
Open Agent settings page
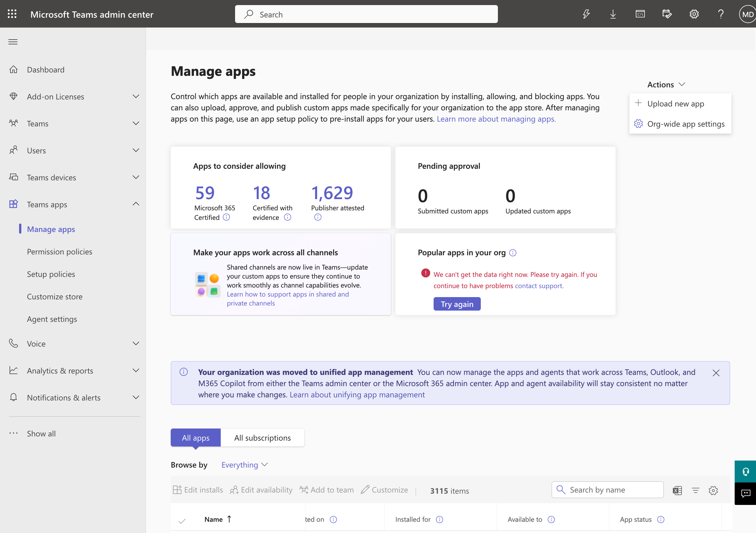(52, 319)
